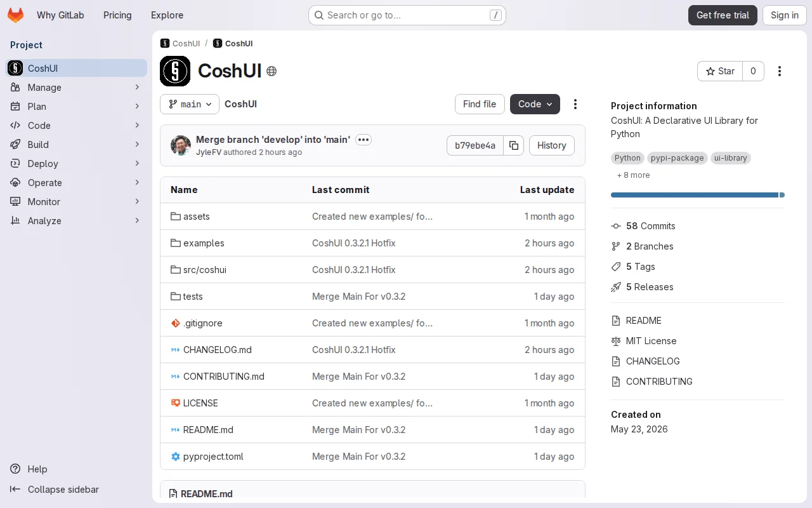The image size is (812, 508).
Task: Open the commit History
Action: click(x=552, y=145)
